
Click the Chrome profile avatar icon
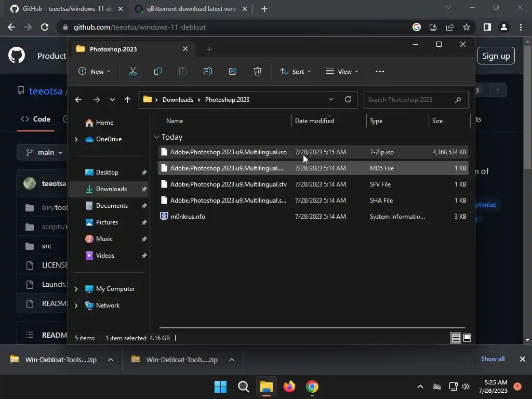point(504,27)
